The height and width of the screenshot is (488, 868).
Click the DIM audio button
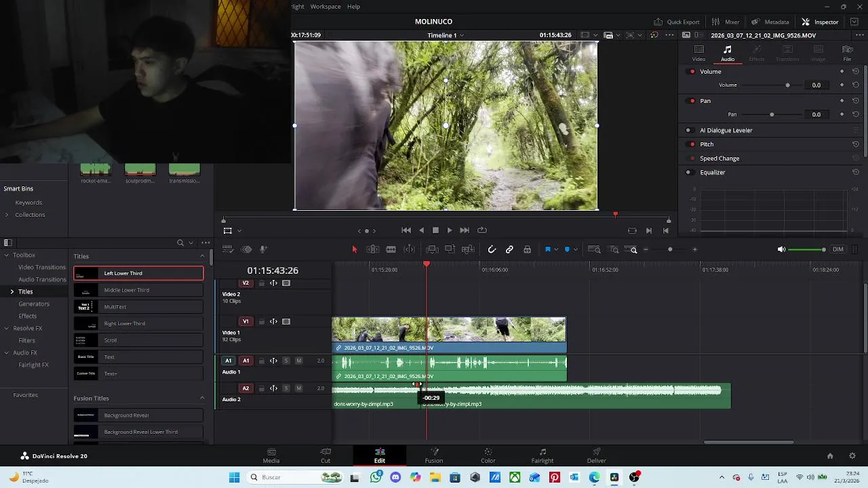[838, 249]
